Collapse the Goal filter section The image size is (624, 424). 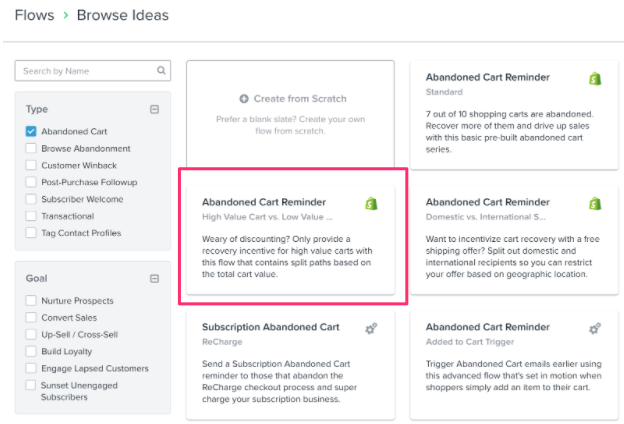154,278
